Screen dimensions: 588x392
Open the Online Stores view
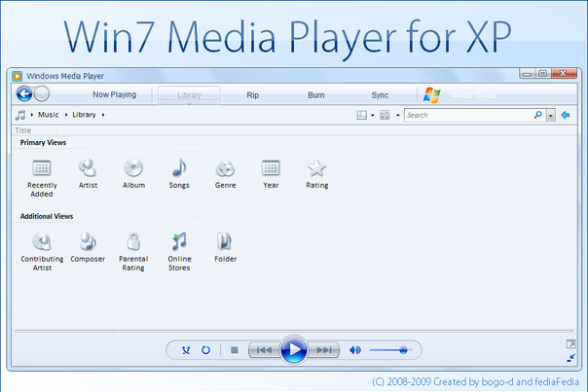click(x=179, y=252)
